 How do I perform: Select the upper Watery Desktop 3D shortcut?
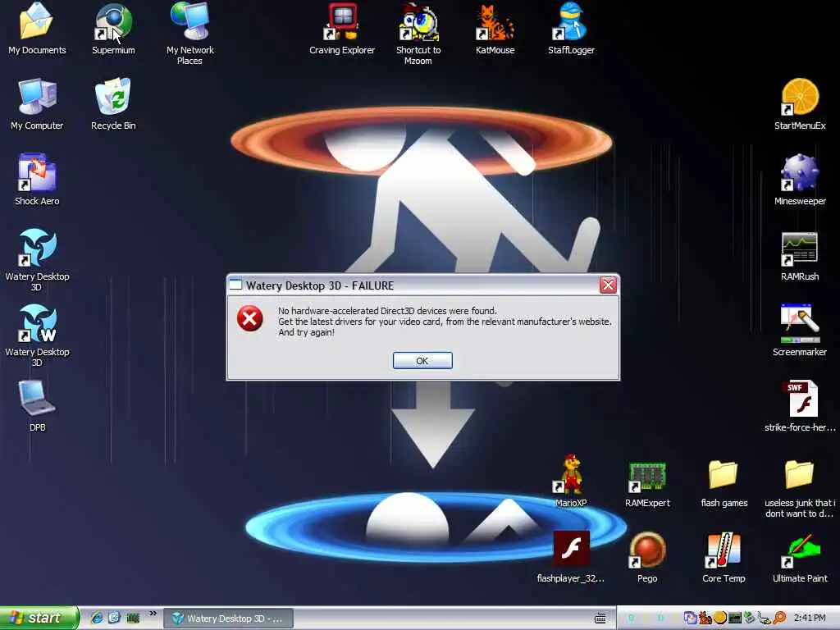pyautogui.click(x=37, y=260)
